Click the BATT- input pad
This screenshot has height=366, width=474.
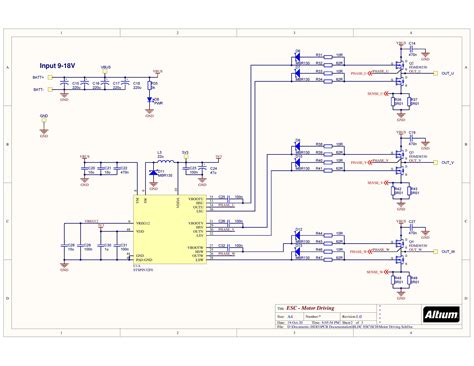pos(50,89)
